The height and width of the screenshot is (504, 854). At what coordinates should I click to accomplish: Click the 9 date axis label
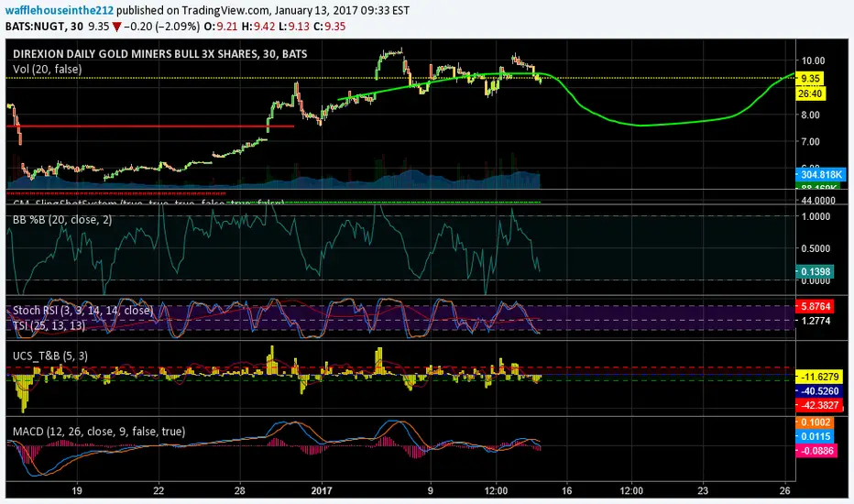click(431, 490)
